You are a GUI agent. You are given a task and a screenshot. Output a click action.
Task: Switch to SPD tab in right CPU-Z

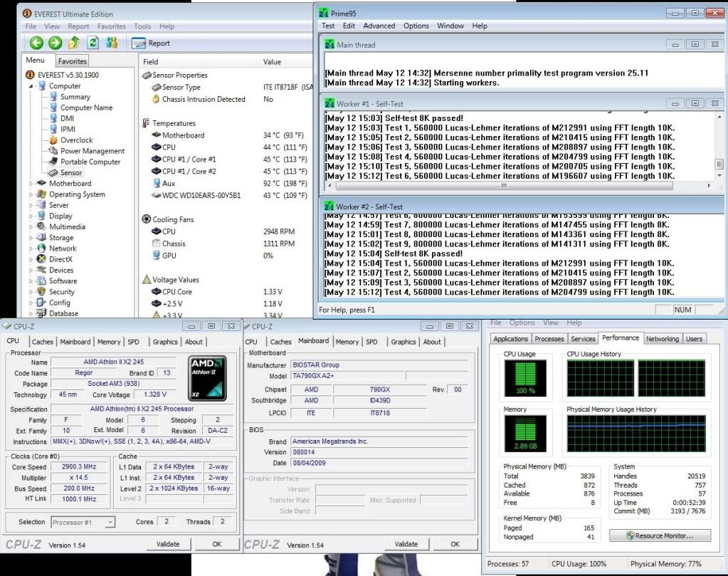pos(371,342)
